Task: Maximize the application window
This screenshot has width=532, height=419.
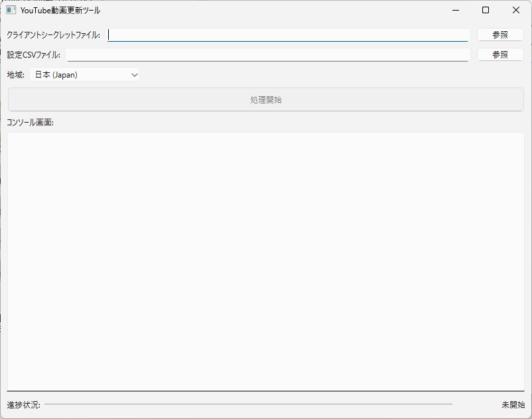Action: coord(485,11)
